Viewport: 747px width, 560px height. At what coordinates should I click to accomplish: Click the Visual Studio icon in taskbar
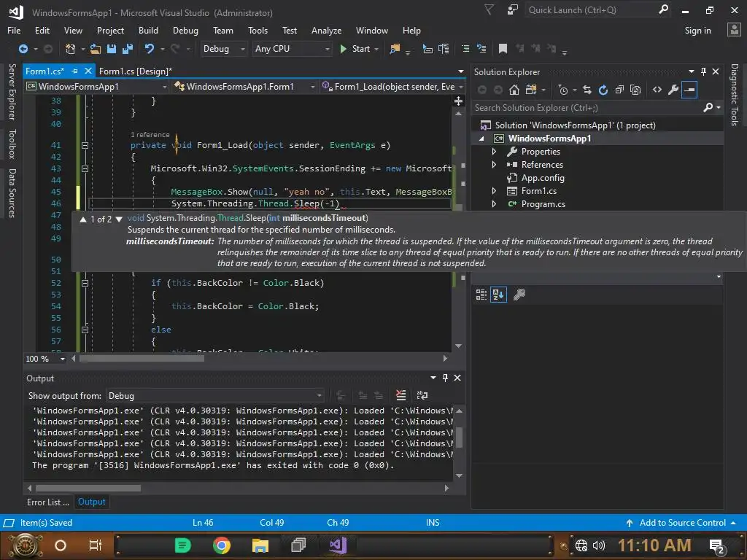pos(338,545)
